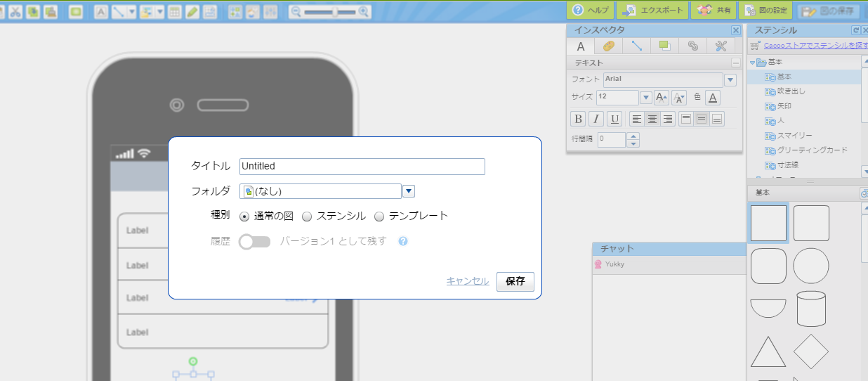Open the inspector line style tab

[x=637, y=46]
